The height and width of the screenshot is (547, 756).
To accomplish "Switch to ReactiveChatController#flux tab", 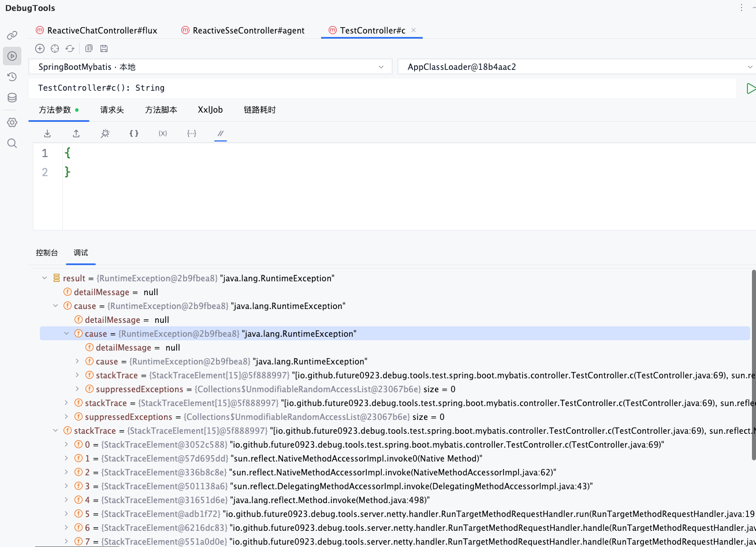I will (x=96, y=30).
